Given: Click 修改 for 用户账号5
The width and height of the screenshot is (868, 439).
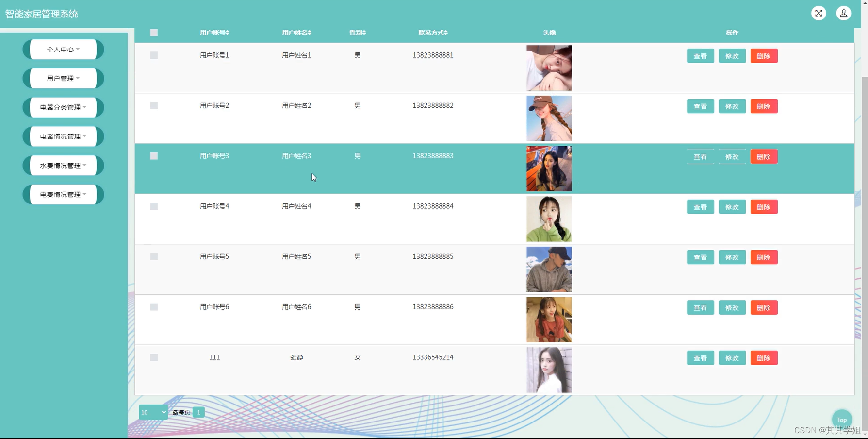Looking at the screenshot, I should [732, 257].
